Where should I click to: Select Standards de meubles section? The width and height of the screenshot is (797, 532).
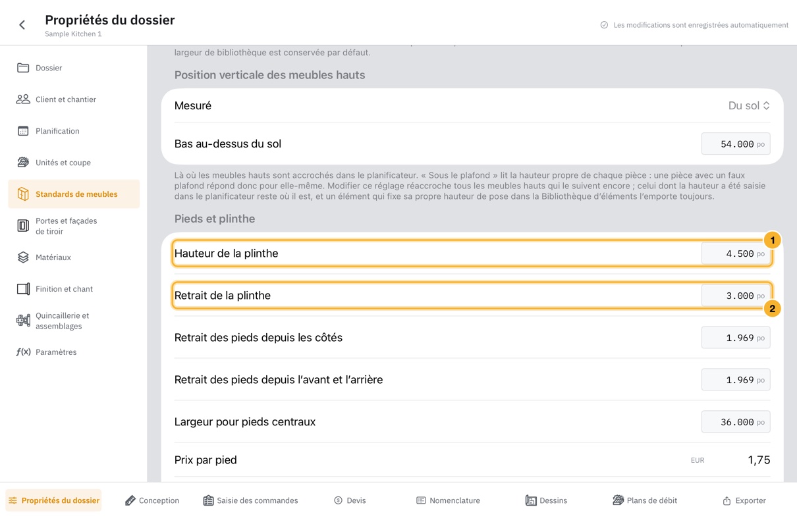(74, 194)
